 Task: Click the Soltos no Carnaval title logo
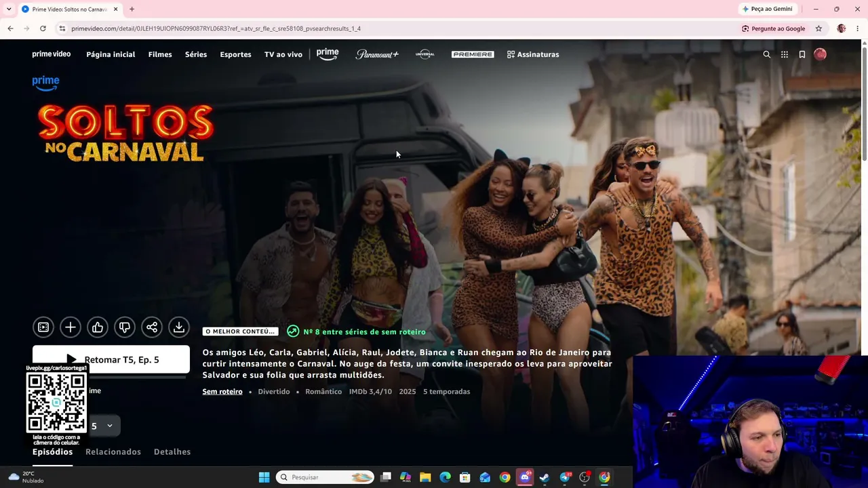pyautogui.click(x=125, y=133)
